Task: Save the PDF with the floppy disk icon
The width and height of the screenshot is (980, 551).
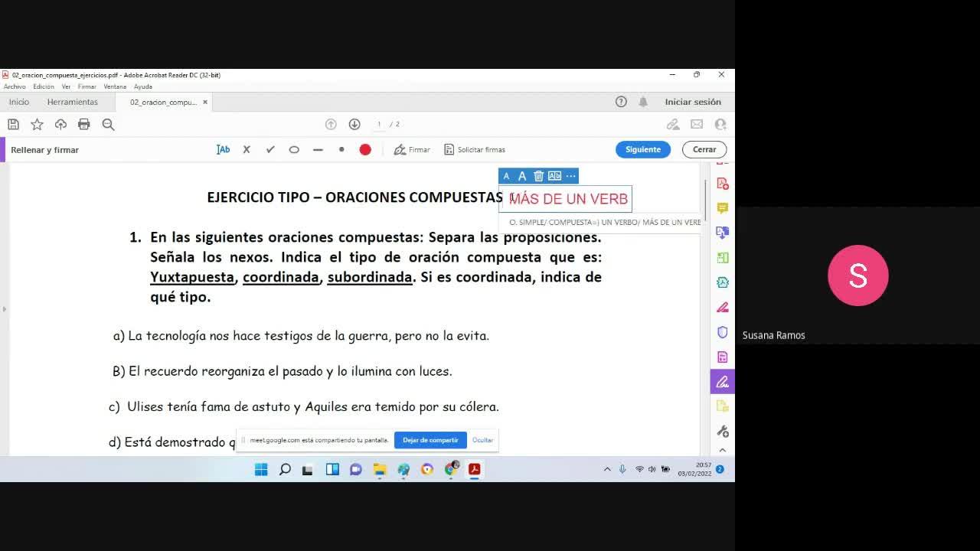Action: [x=13, y=124]
